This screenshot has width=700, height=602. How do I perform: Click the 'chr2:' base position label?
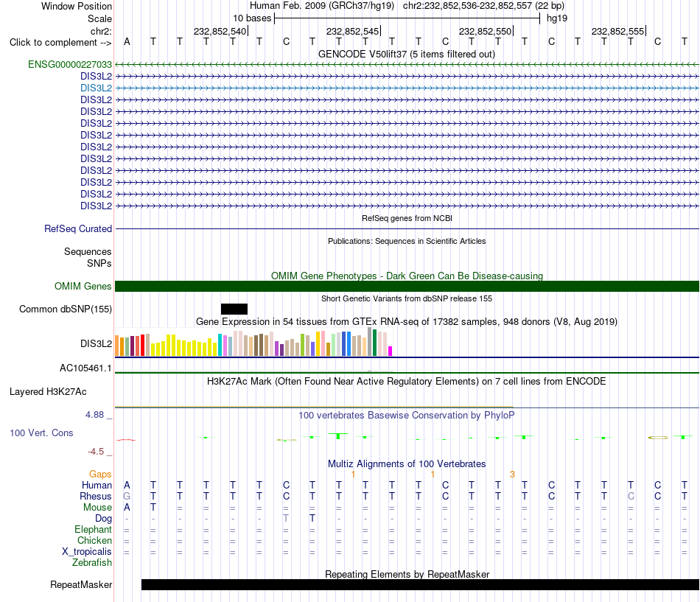(102, 31)
